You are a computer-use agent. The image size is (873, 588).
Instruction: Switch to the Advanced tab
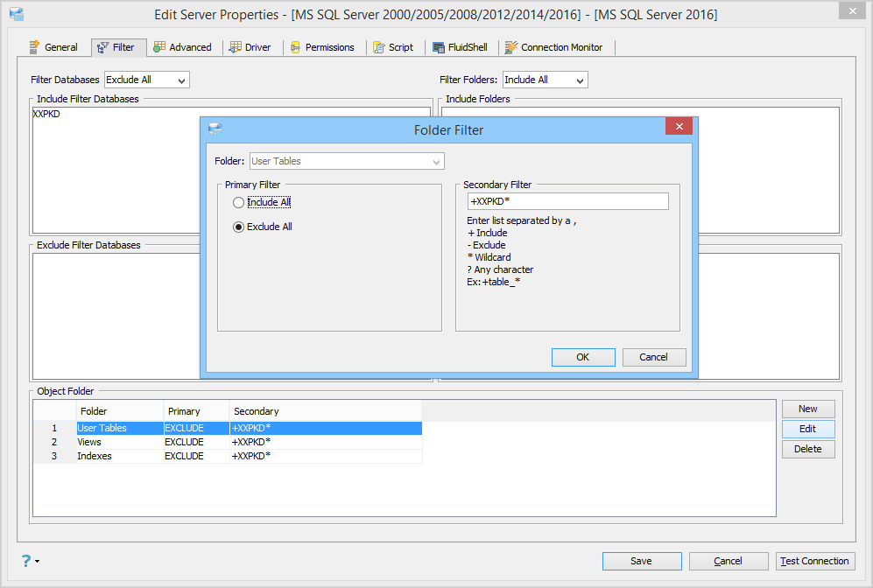tap(184, 47)
